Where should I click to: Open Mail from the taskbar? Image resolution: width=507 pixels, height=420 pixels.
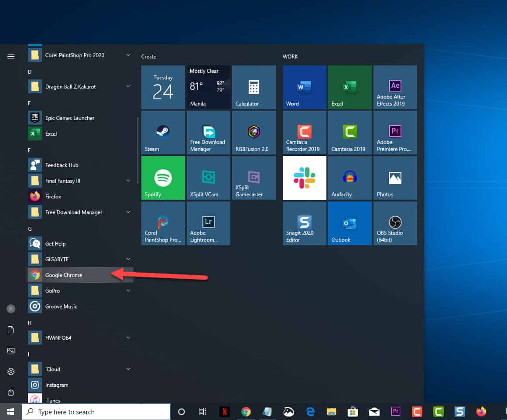(x=374, y=412)
